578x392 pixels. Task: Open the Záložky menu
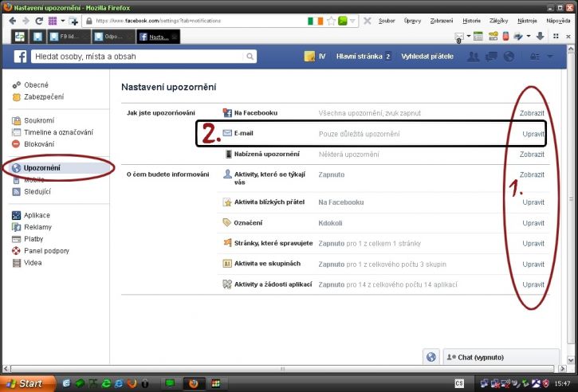499,21
